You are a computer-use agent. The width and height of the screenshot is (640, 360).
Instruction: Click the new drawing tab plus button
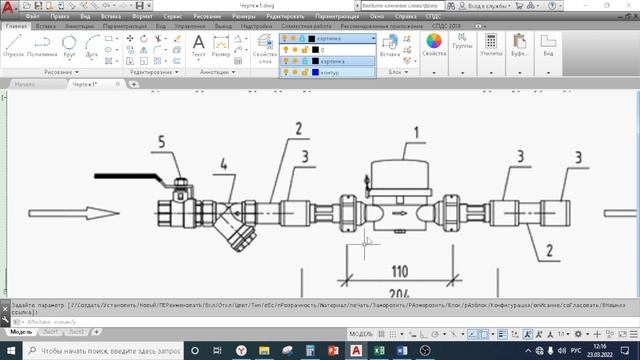click(x=133, y=84)
